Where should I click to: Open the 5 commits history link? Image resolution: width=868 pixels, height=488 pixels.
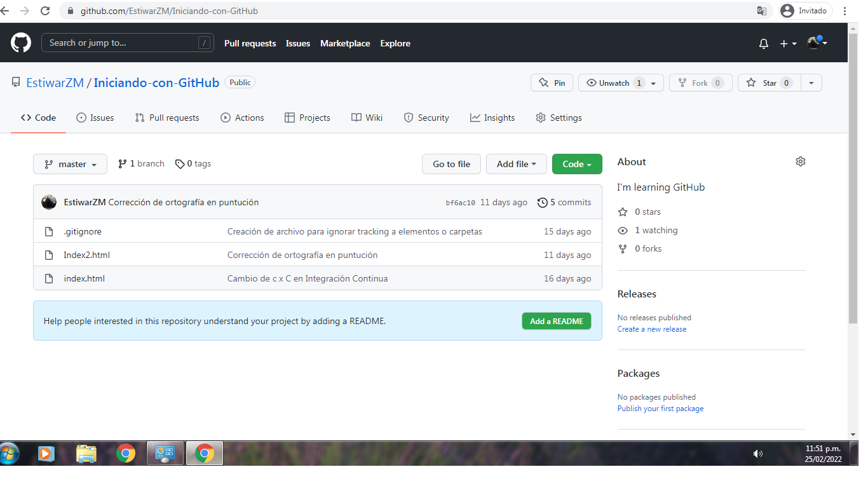(564, 202)
